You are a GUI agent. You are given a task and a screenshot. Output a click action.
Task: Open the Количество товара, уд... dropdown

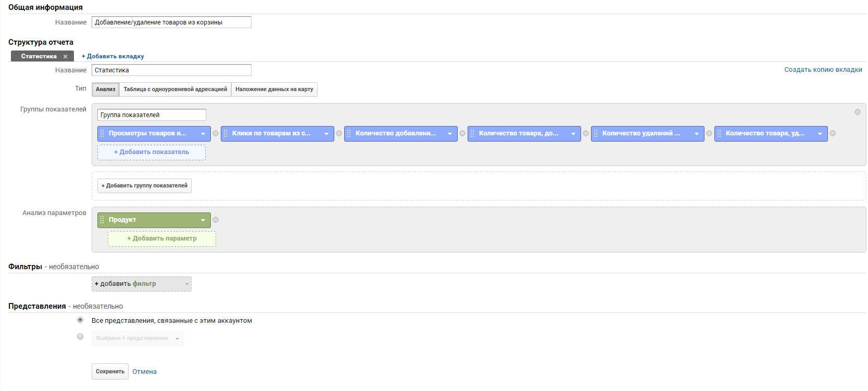click(x=820, y=134)
